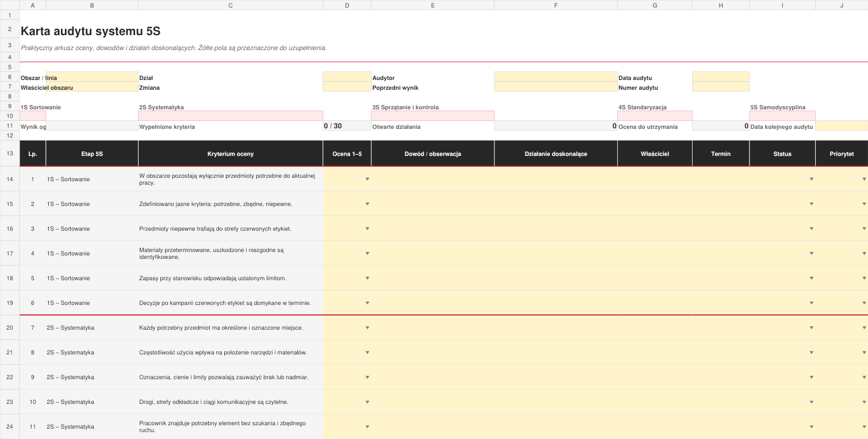
Task: Select column J header
Action: coord(842,5)
